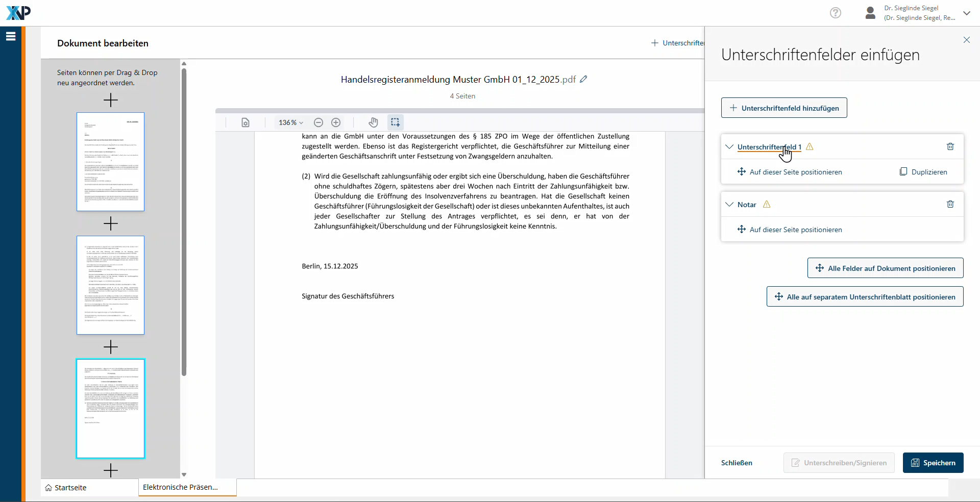This screenshot has height=502, width=980.
Task: Click the zoom out minus icon
Action: tap(318, 122)
